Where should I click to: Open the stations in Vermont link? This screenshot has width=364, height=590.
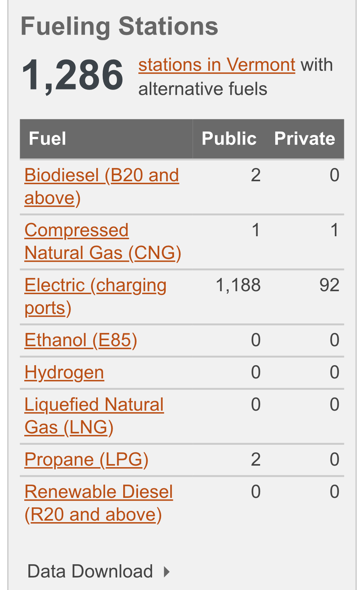pos(217,65)
